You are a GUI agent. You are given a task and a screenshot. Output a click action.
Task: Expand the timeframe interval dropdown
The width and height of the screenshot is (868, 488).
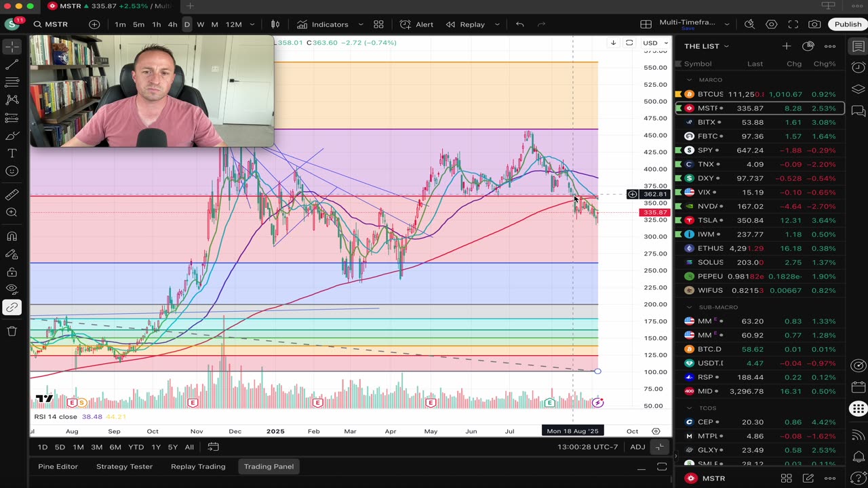[x=252, y=24]
